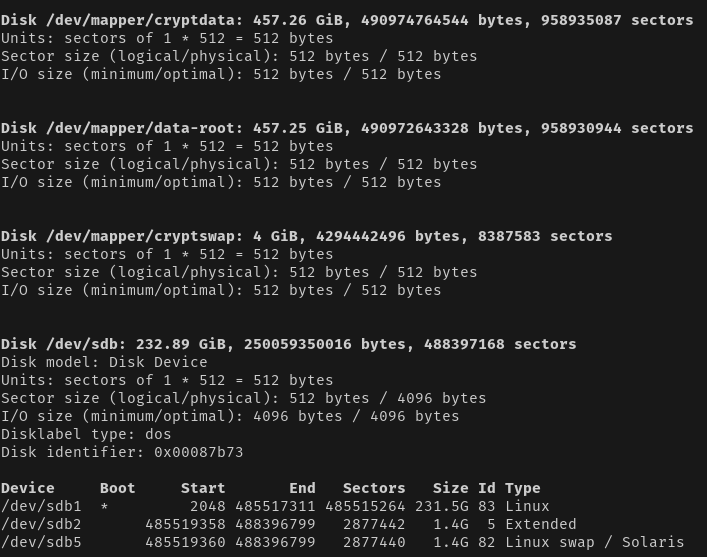Viewport: 707px width, 557px height.
Task: Click the 'Disklabel type: dos' line
Action: [x=86, y=434]
